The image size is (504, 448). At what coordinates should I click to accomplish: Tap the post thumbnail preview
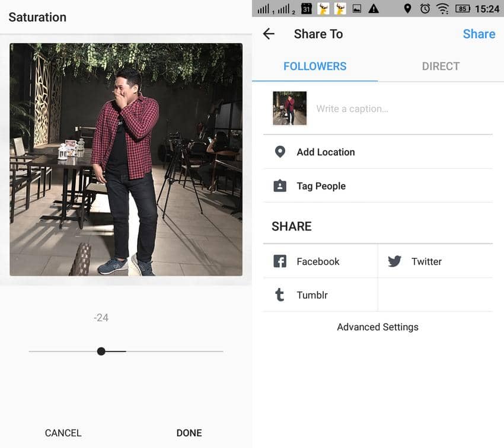coord(289,108)
